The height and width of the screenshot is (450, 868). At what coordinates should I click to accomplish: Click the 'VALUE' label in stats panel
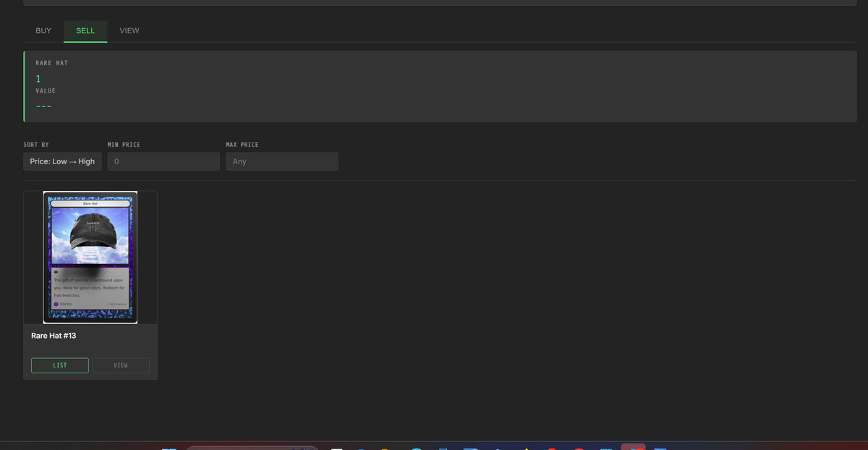46,91
